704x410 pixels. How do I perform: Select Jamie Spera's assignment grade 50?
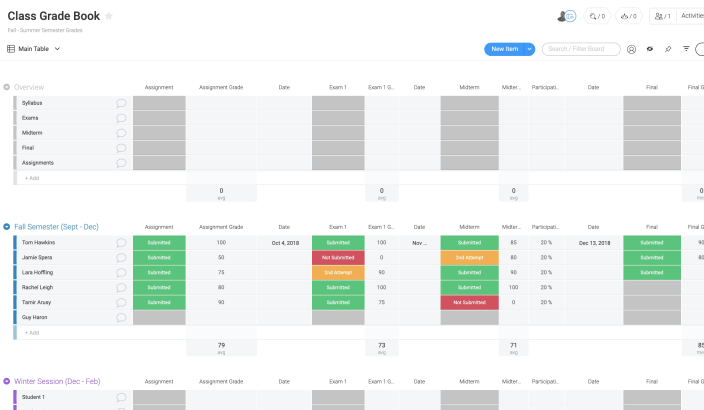[x=221, y=258]
